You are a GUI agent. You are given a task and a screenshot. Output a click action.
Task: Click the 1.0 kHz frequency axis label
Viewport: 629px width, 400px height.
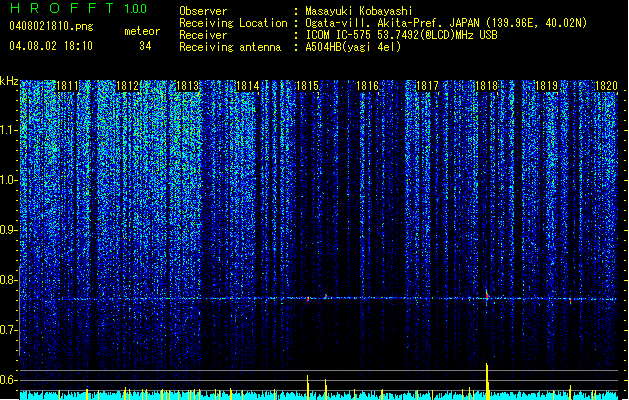click(x=8, y=180)
